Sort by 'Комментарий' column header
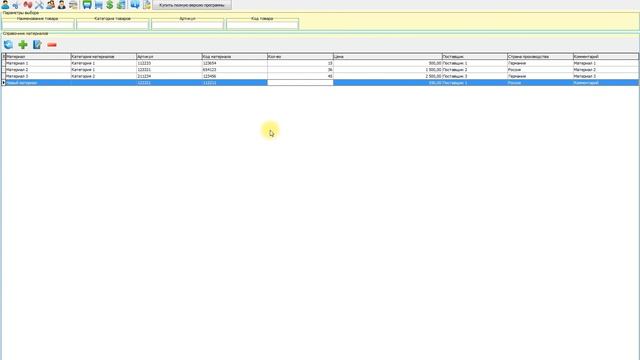This screenshot has height=360, width=640. (606, 56)
